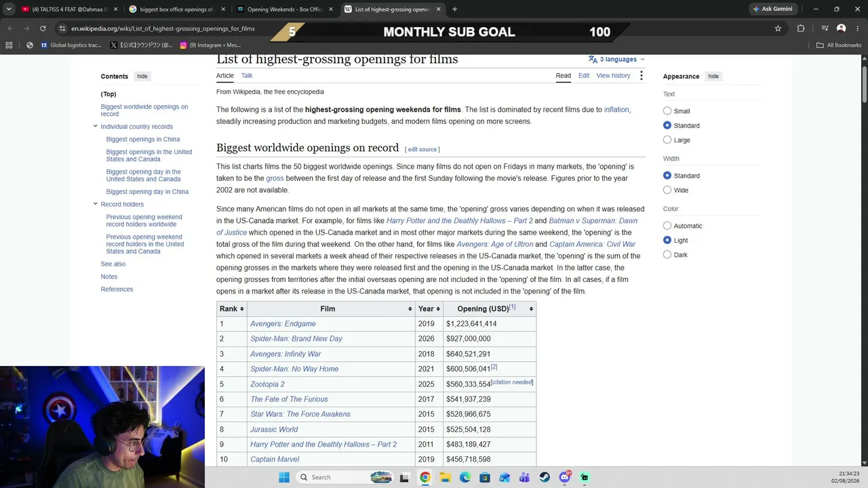The width and height of the screenshot is (868, 488).
Task: Open Discord from the taskbar
Action: tap(565, 477)
